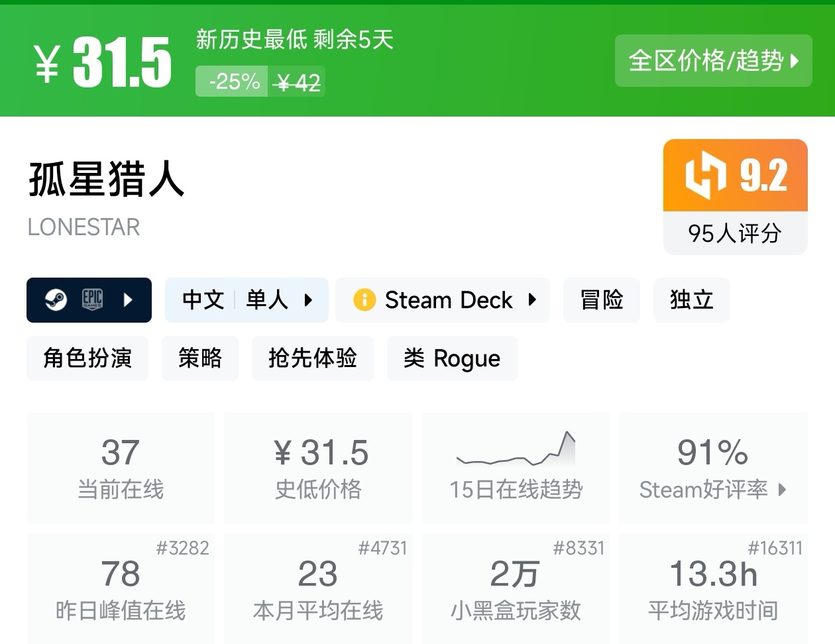The height and width of the screenshot is (644, 835).
Task: Select the 类 Rogue tag
Action: click(x=451, y=358)
